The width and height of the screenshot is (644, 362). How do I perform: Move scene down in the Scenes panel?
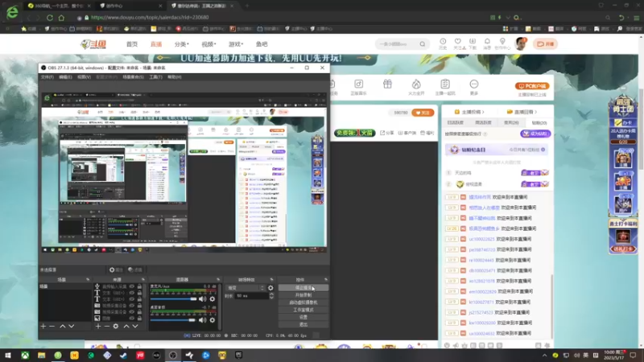click(72, 327)
